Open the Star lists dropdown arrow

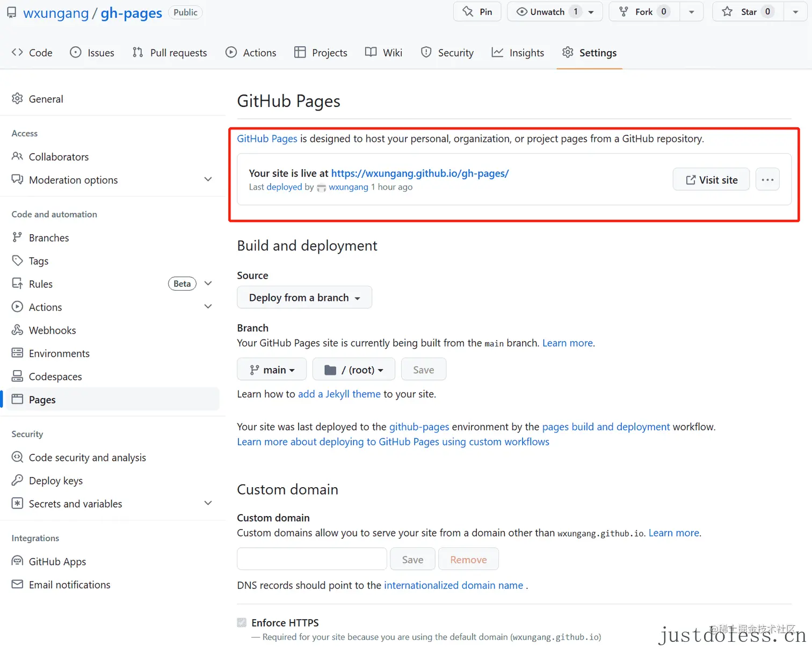click(x=795, y=12)
